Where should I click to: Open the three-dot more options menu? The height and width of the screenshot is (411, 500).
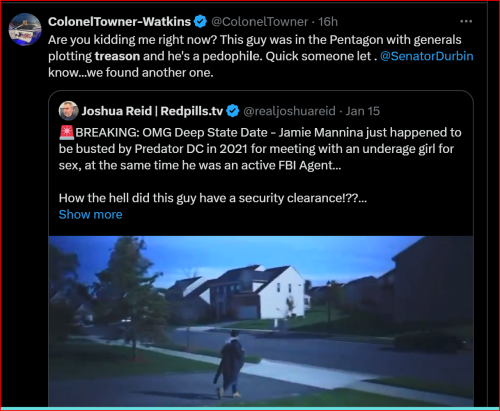466,21
